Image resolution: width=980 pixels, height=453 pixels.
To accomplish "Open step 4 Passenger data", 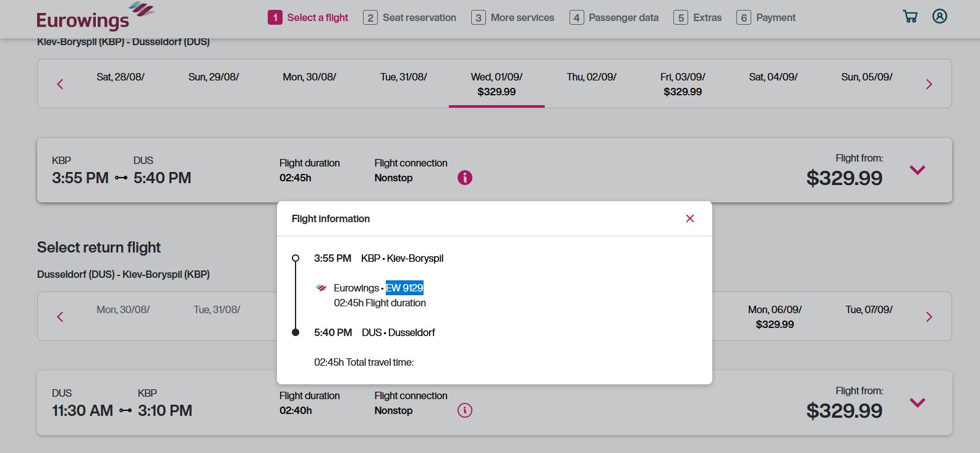I will pos(614,18).
